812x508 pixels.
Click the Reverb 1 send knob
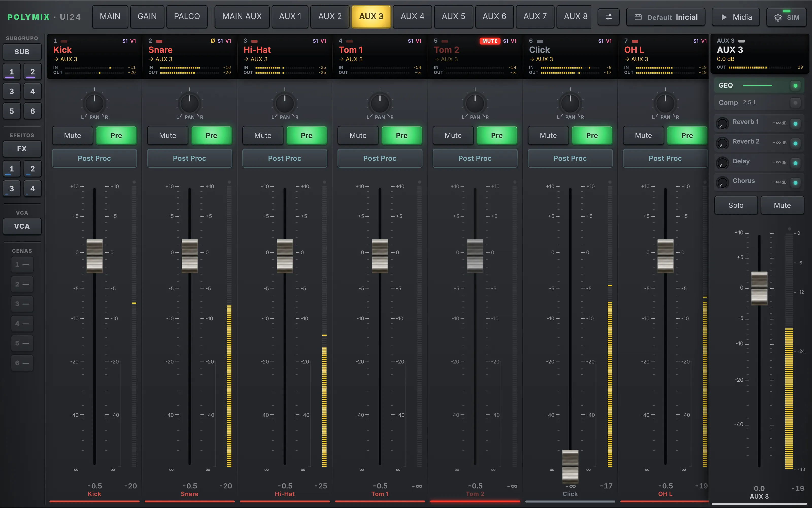722,123
